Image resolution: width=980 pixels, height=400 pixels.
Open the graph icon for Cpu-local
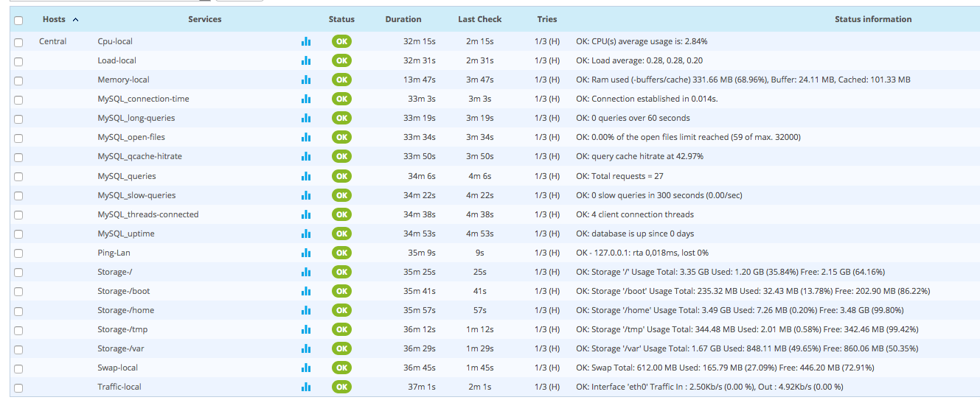pos(306,42)
